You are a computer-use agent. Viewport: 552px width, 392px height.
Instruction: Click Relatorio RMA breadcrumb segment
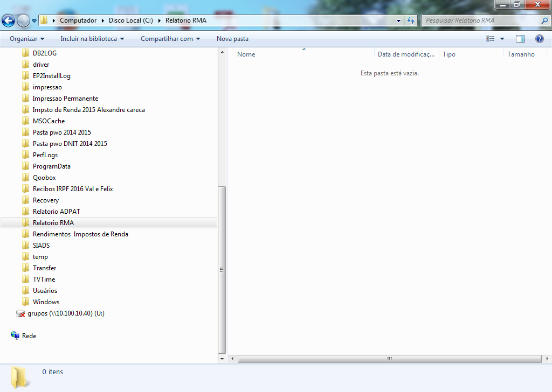coord(186,20)
